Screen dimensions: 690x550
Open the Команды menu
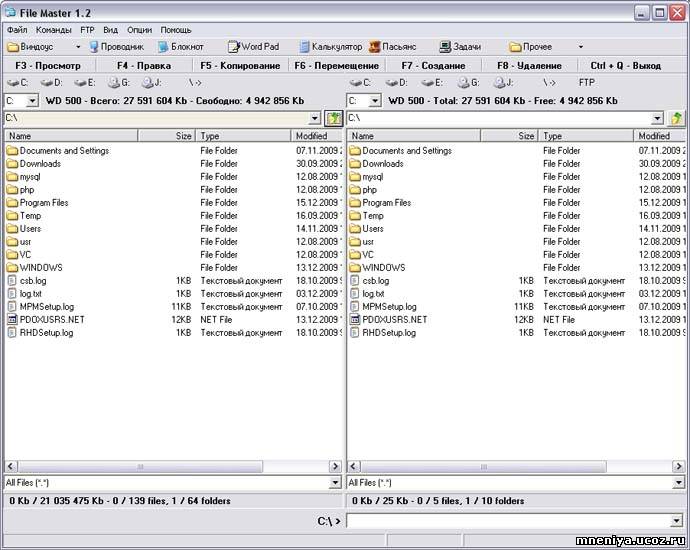(54, 30)
